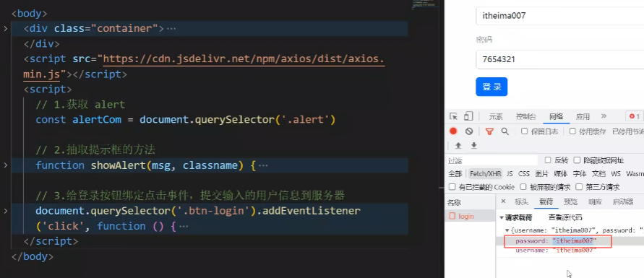This screenshot has width=644, height=278.
Task: Collapse the payload object with its triangle
Action: click(507, 230)
